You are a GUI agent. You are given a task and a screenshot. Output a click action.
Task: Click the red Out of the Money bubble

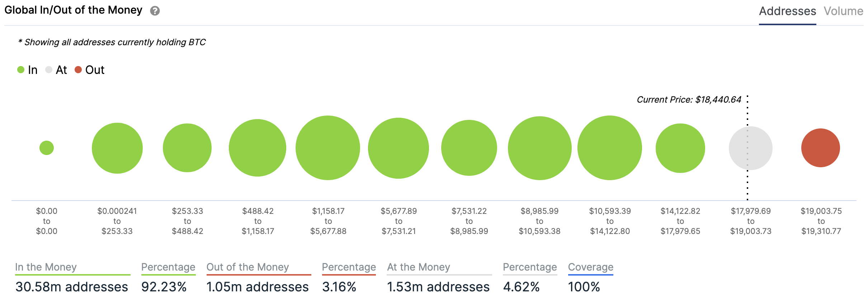pyautogui.click(x=820, y=148)
